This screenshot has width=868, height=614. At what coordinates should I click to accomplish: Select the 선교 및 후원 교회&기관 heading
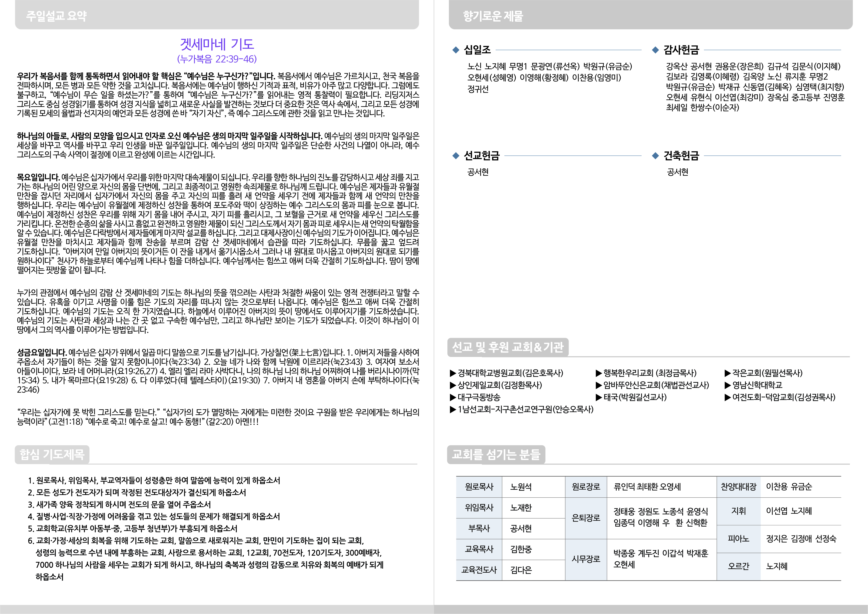tap(508, 347)
